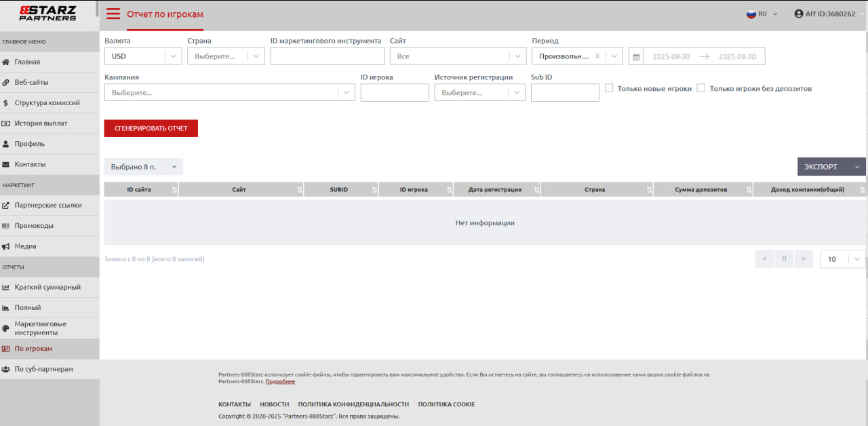868x426 pixels.
Task: Open the ЭКСПОРТ dropdown button
Action: pyautogui.click(x=831, y=167)
